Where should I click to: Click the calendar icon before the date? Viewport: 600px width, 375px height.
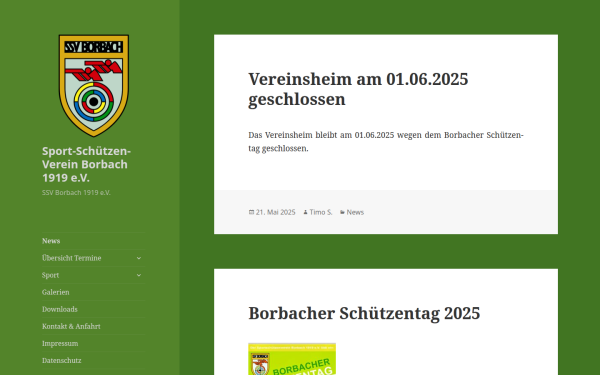(x=251, y=212)
